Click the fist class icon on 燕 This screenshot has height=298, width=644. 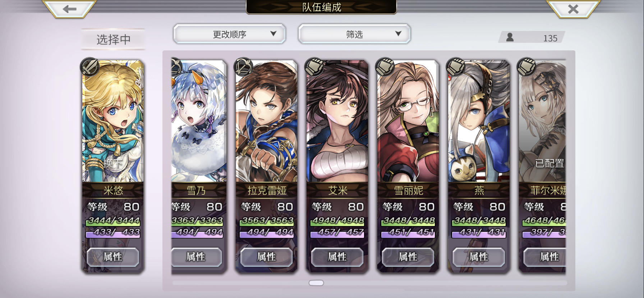click(456, 67)
